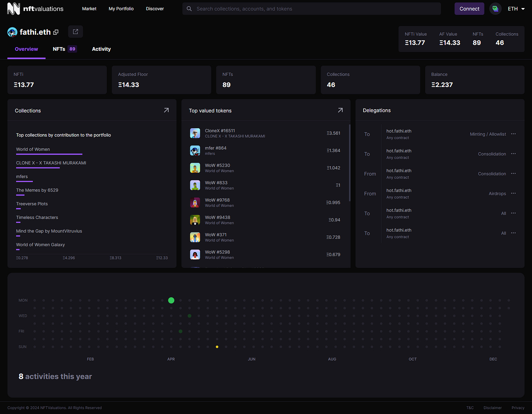
Task: Open menu for Airdrops delegation
Action: tap(513, 193)
